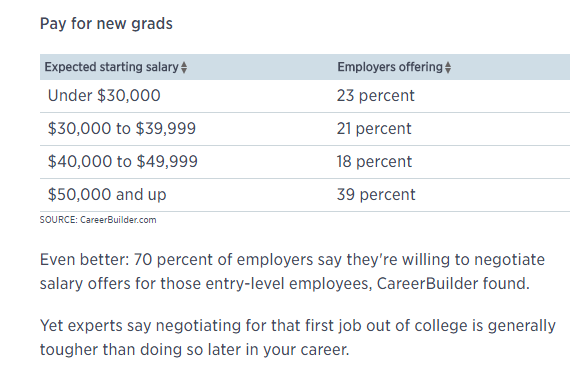
Task: Click the 23 percent cell
Action: coord(375,96)
